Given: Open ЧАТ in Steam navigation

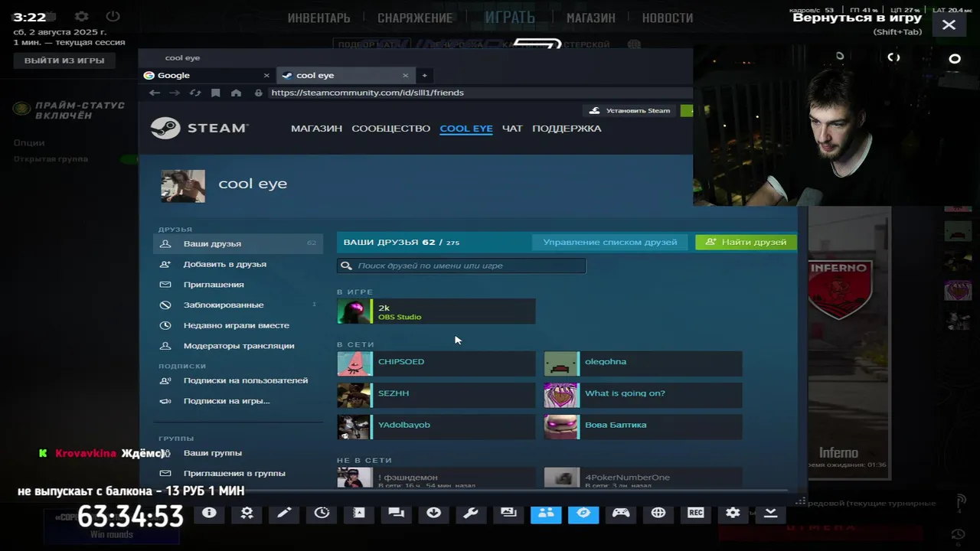Looking at the screenshot, I should (512, 128).
